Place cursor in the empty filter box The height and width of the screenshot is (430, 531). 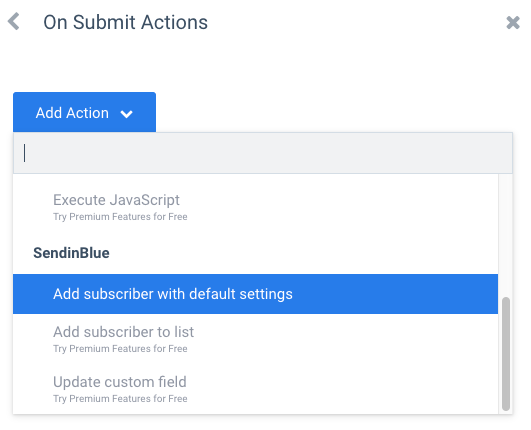[263, 153]
